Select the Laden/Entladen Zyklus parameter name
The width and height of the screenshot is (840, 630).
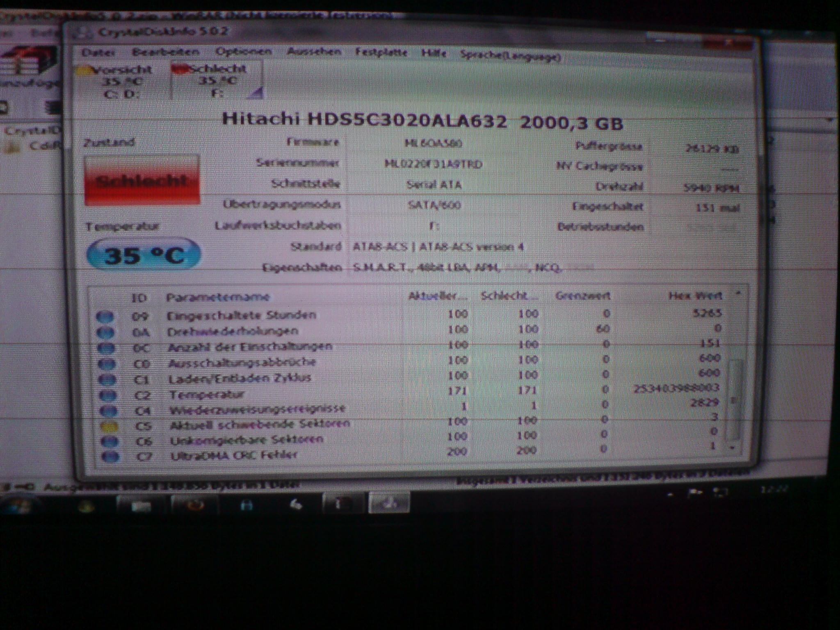coord(240,378)
